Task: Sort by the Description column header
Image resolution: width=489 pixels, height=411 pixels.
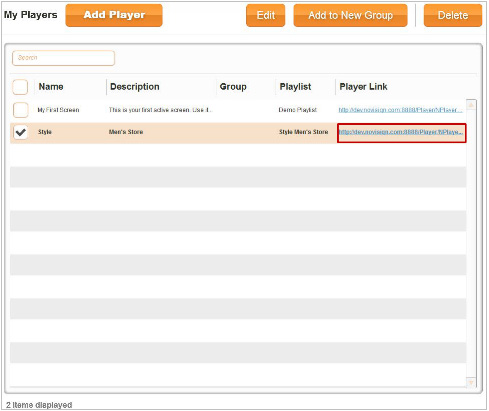Action: 135,87
